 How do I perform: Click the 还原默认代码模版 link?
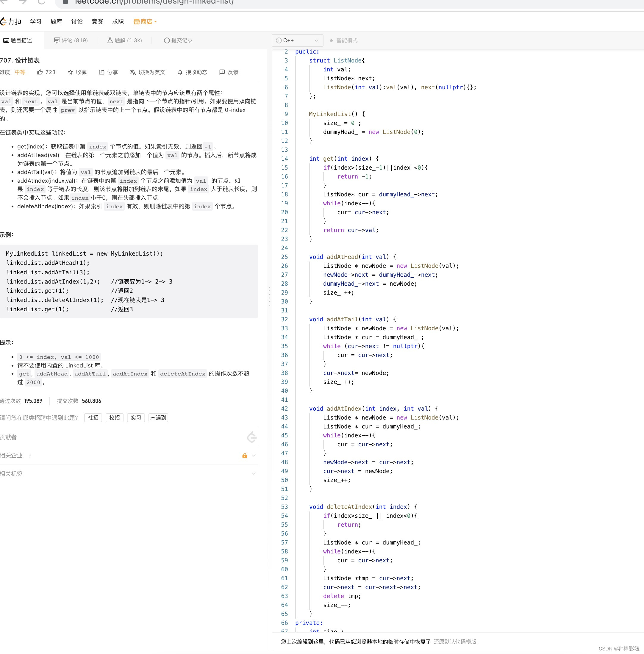[x=455, y=642]
